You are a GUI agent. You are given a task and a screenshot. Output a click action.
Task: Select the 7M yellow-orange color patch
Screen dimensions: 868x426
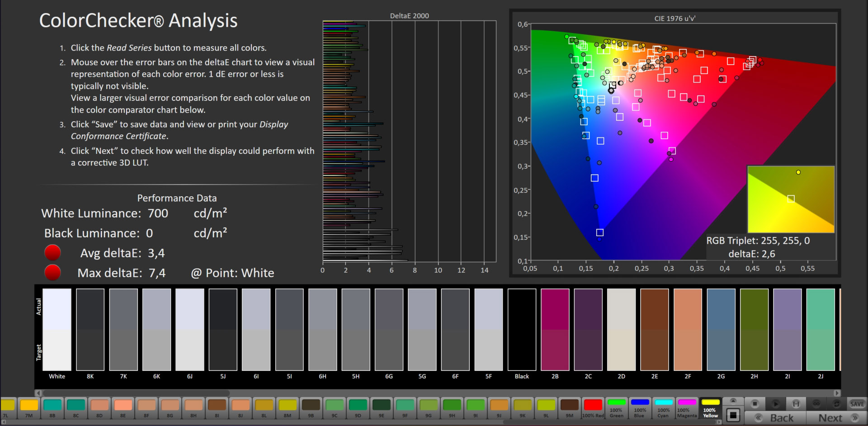point(28,407)
